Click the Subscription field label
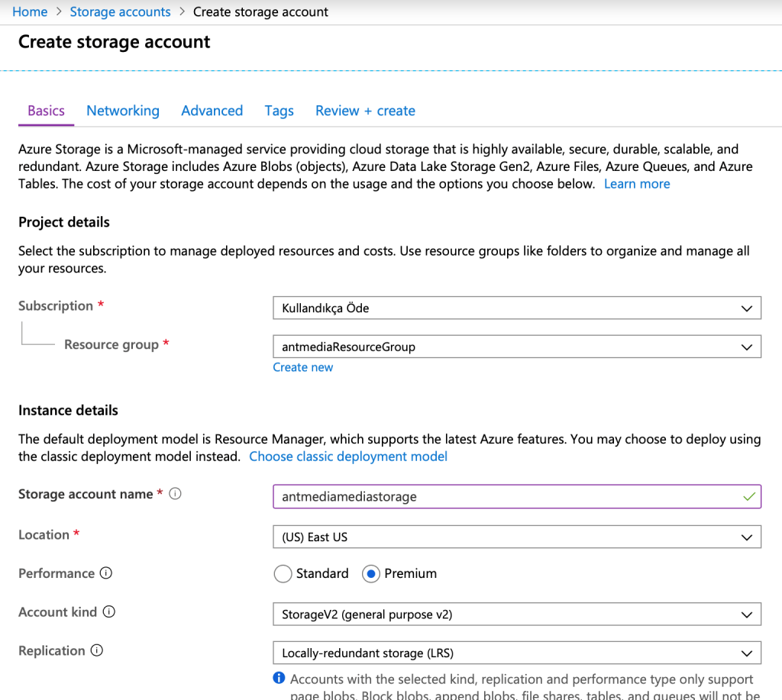Screen dimensions: 782x700 56,305
